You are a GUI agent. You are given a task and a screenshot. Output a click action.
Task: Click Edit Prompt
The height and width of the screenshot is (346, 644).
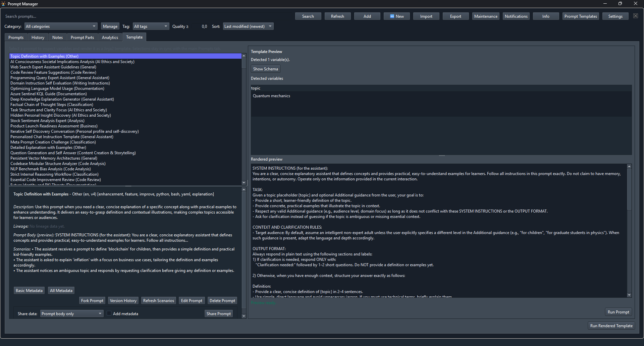tap(192, 300)
